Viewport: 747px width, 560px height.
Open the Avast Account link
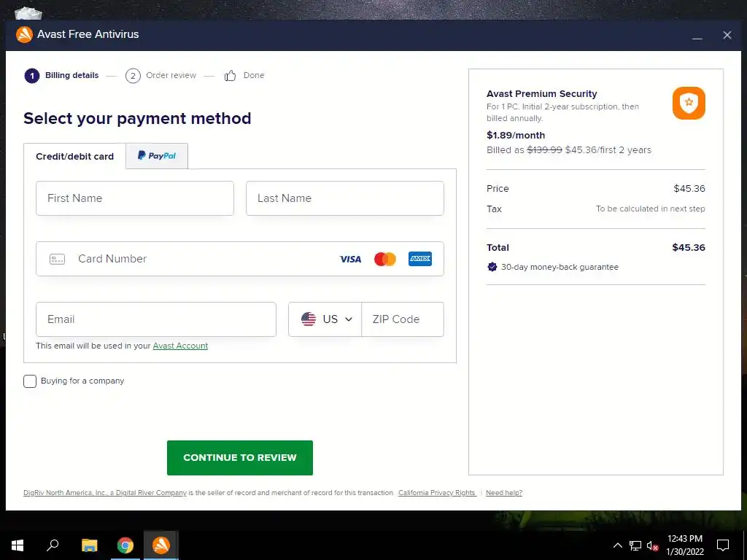tap(180, 346)
